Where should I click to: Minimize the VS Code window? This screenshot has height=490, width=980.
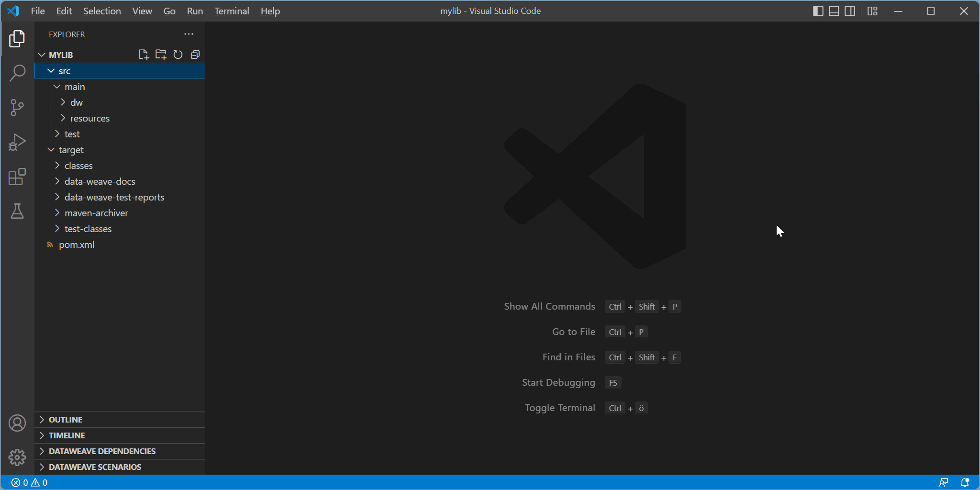[x=898, y=11]
